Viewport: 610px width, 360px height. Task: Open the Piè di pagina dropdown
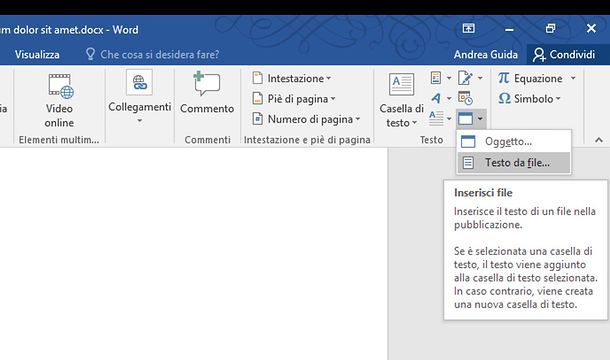pos(294,99)
